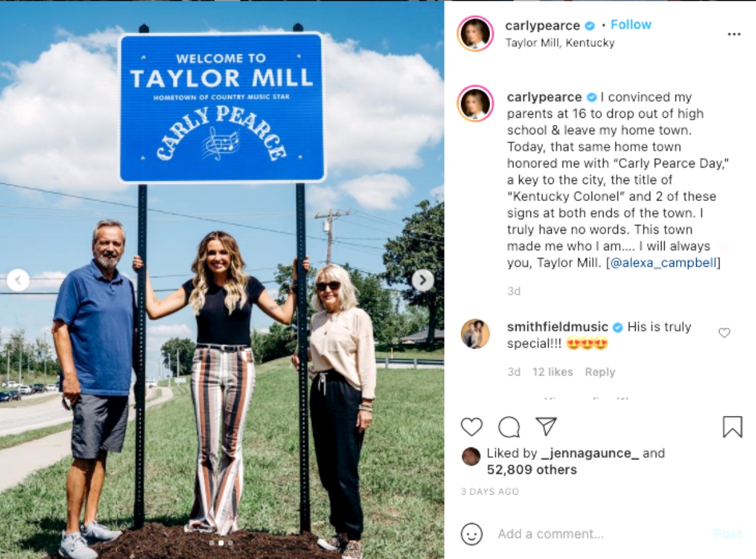756x559 pixels.
Task: Open emoji picker smiley icon
Action: click(x=471, y=534)
